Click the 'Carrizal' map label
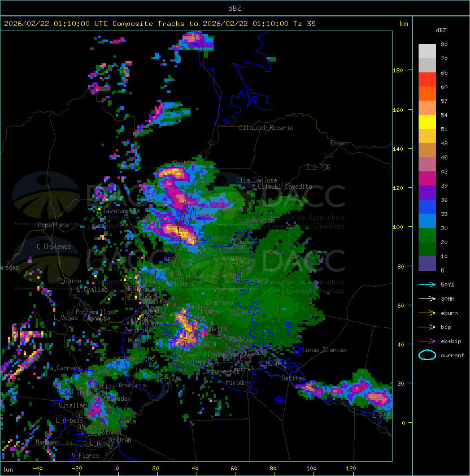The width and height of the screenshot is (470, 476). pyautogui.click(x=168, y=379)
